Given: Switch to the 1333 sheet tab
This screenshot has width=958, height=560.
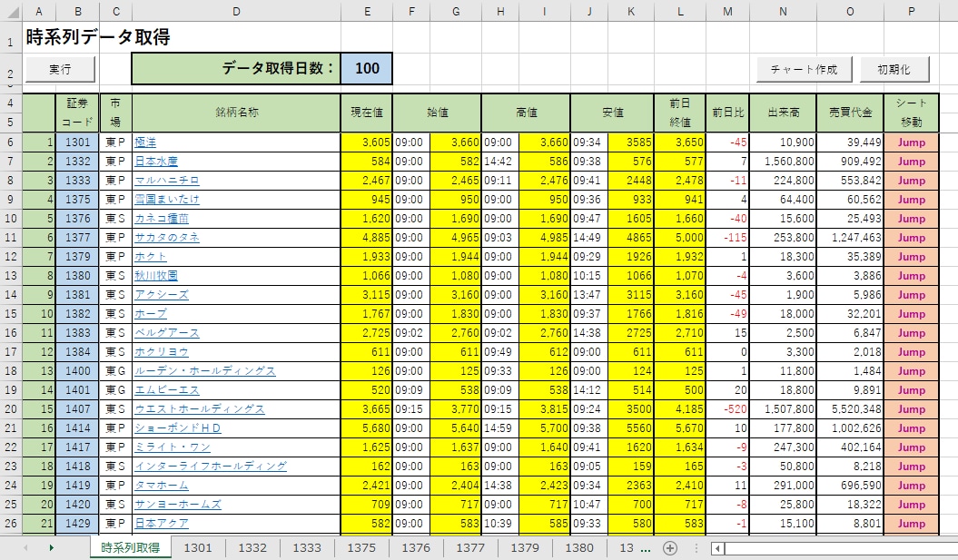Looking at the screenshot, I should pyautogui.click(x=307, y=548).
